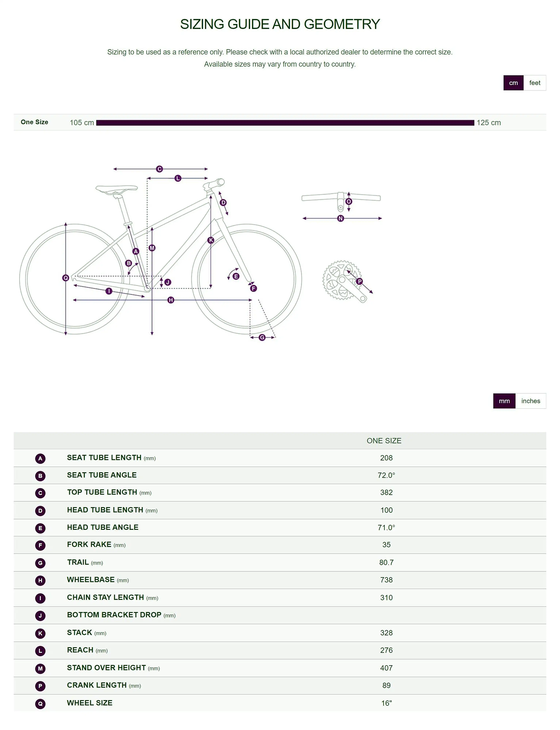The image size is (560, 730).
Task: Click the L reach marker above diagram
Action: pos(178,178)
